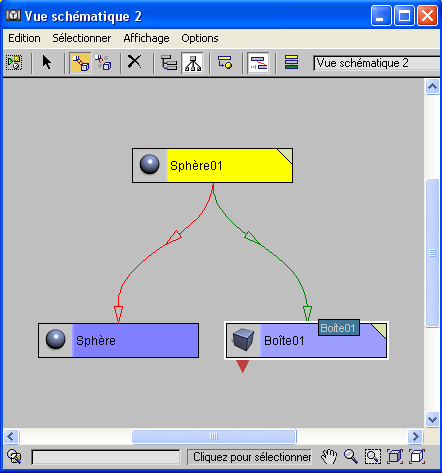The height and width of the screenshot is (473, 442).
Task: Click the bottom search text field
Action: pos(106,457)
